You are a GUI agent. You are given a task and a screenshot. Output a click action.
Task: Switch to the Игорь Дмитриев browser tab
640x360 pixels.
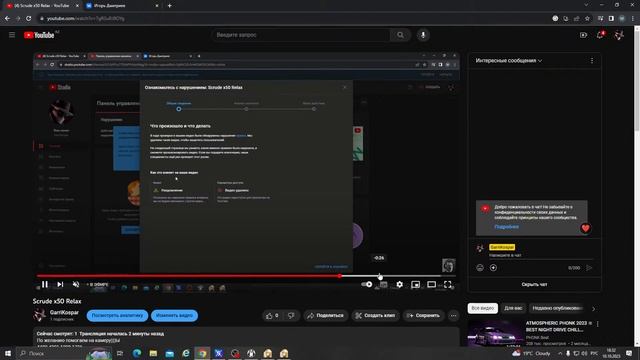tap(121, 6)
